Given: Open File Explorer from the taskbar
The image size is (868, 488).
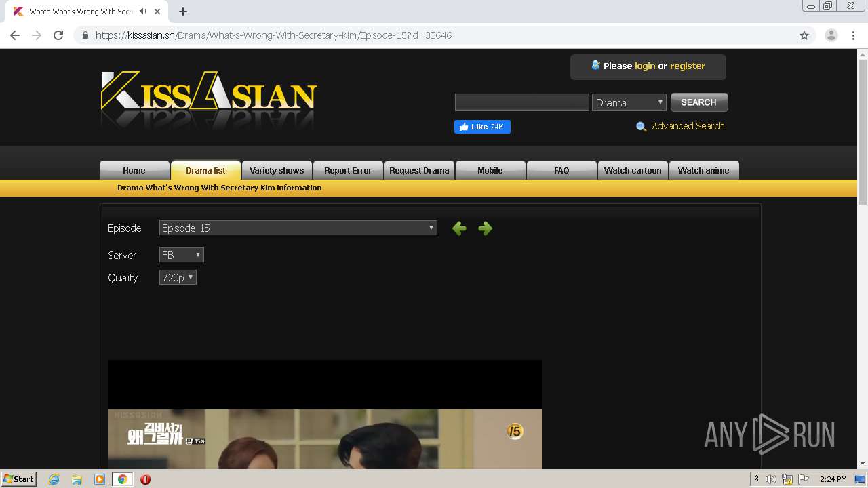Looking at the screenshot, I should click(x=77, y=479).
